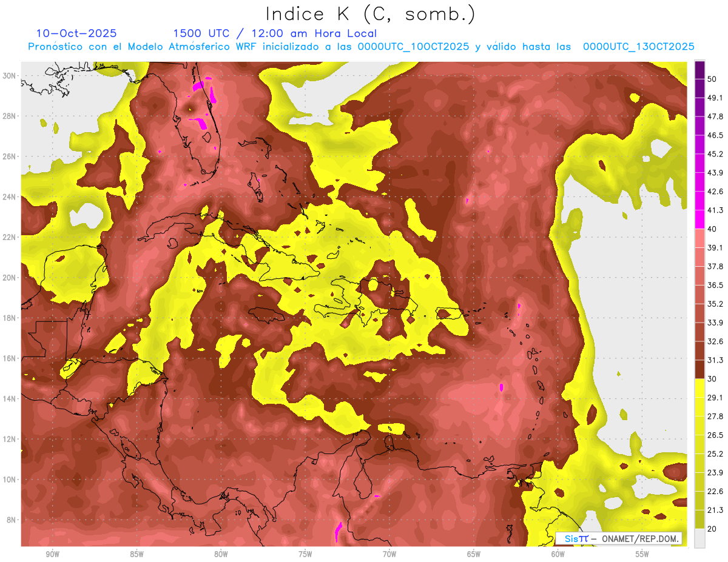Viewport: 728px width, 562px height.
Task: Click the colorbar value 40
Action: 712,229
